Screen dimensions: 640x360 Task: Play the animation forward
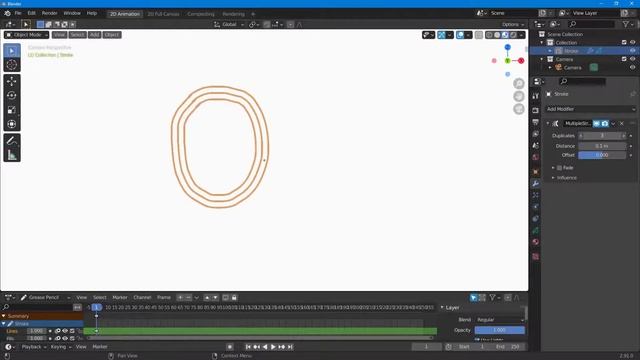[273, 347]
